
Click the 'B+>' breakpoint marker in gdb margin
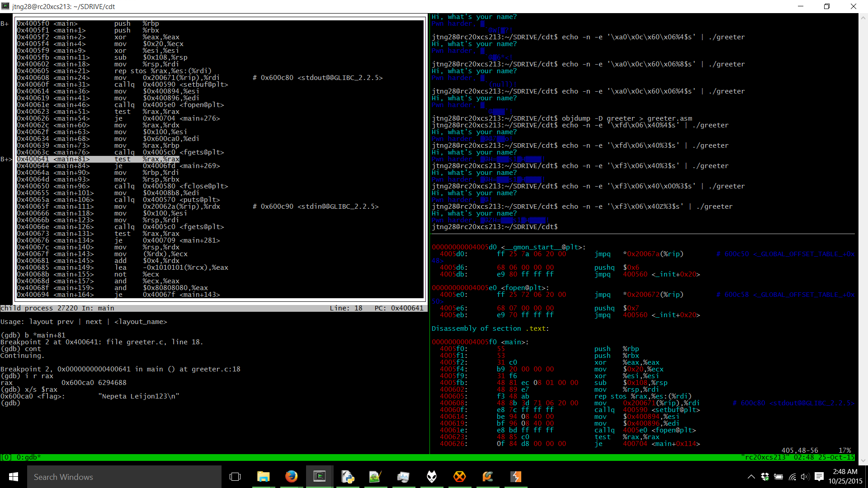(6, 159)
